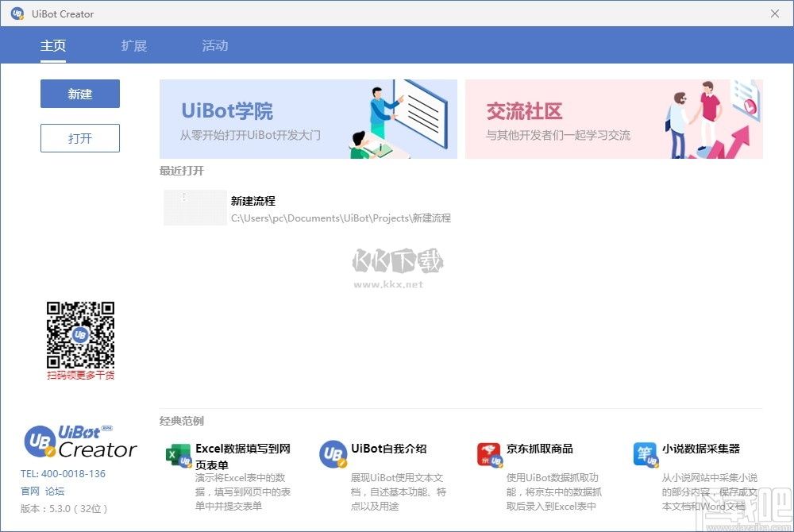Click the UiBot Creator title bar icon

(17, 13)
